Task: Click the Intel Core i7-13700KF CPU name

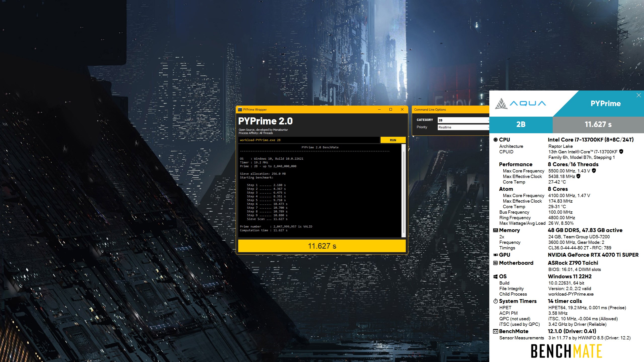Action: point(591,140)
